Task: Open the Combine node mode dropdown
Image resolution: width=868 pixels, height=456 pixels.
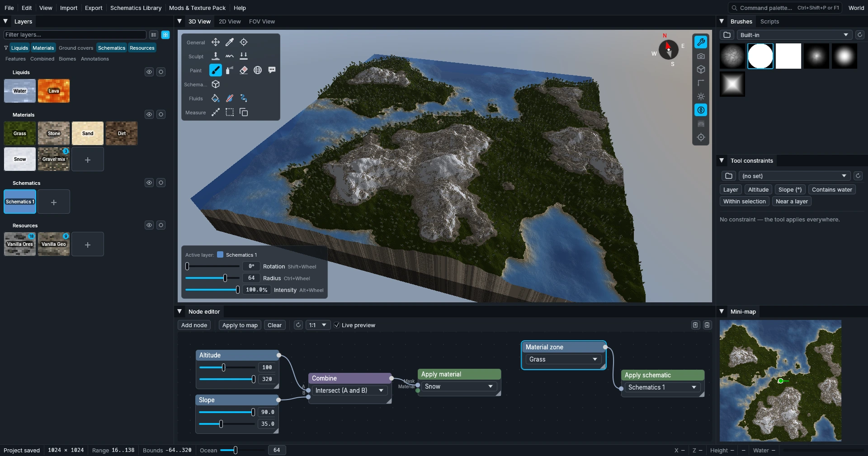Action: (349, 390)
